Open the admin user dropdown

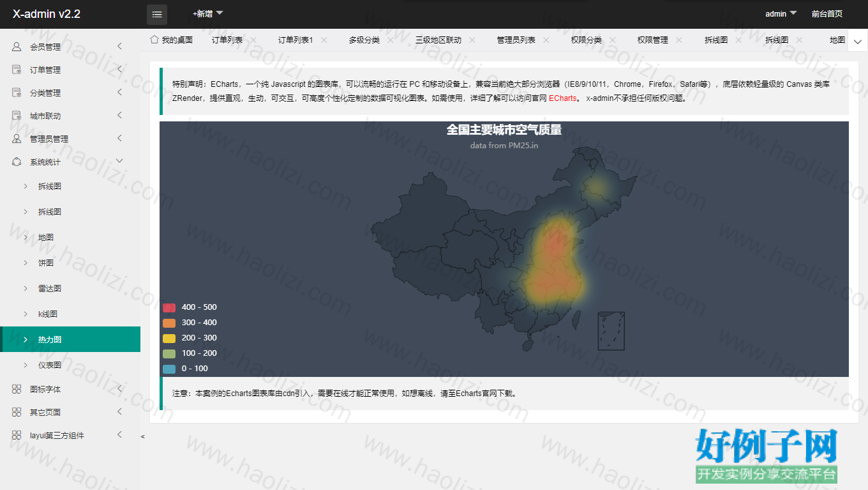click(x=781, y=13)
